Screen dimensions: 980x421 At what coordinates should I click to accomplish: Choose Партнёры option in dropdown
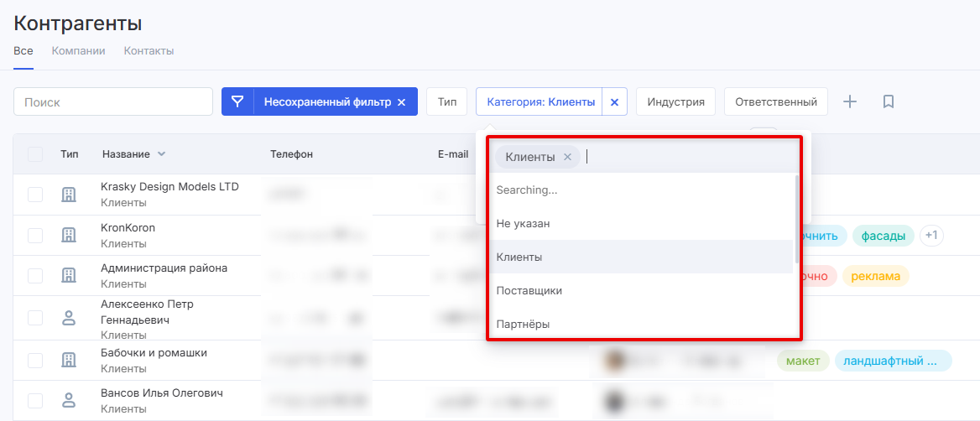[523, 324]
